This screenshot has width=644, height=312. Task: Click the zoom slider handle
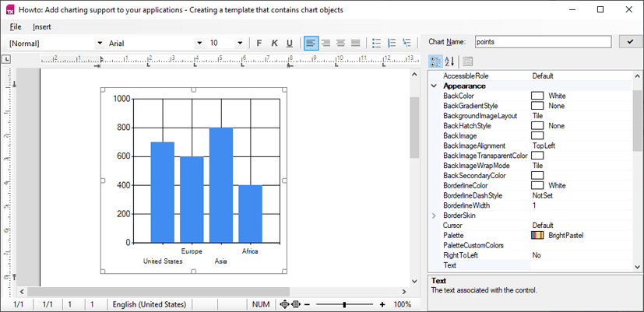click(344, 304)
